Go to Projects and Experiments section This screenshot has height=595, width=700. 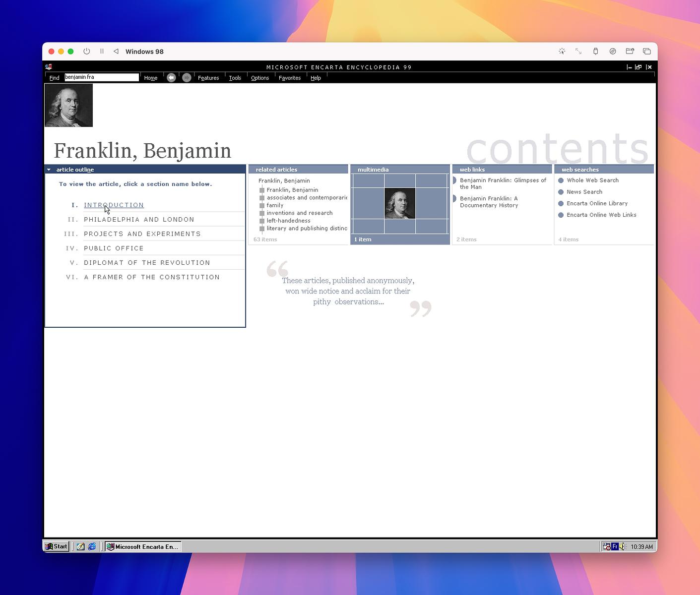(142, 234)
